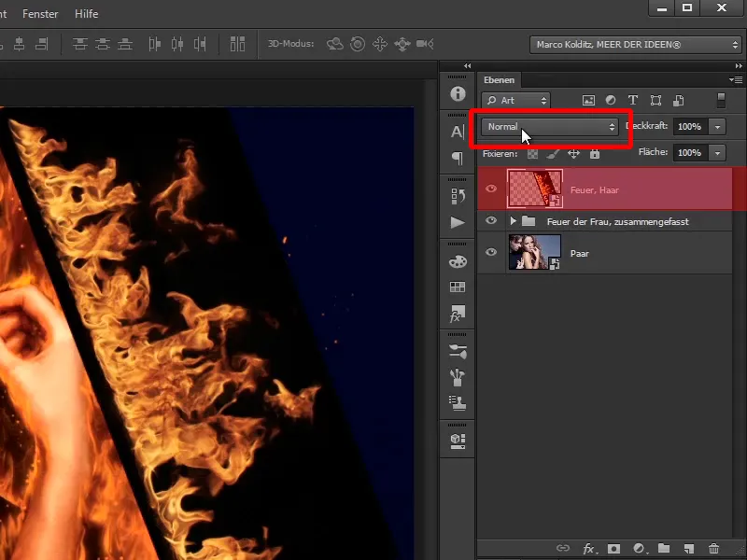Open the Character panel icon

click(458, 132)
